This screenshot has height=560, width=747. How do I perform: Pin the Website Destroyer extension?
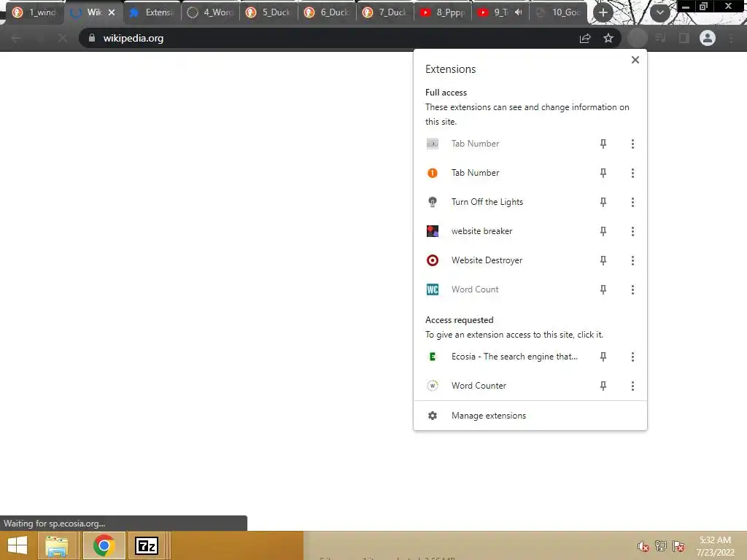point(603,260)
